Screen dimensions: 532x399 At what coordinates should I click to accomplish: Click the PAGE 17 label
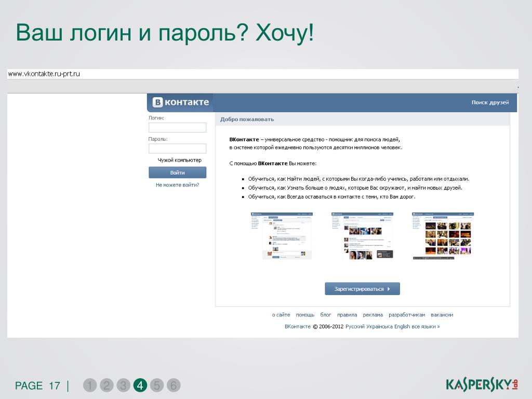click(x=37, y=386)
